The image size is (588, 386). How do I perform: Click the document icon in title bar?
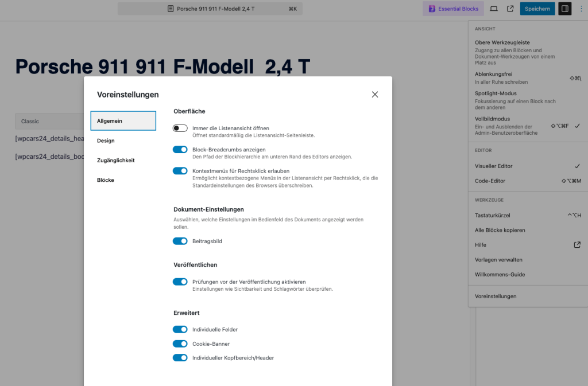coord(171,9)
